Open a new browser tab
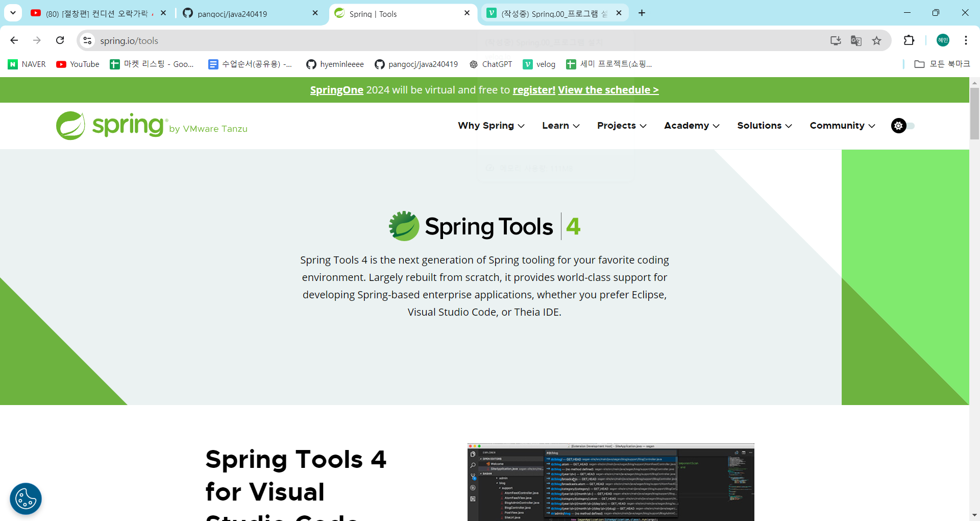 (x=642, y=13)
